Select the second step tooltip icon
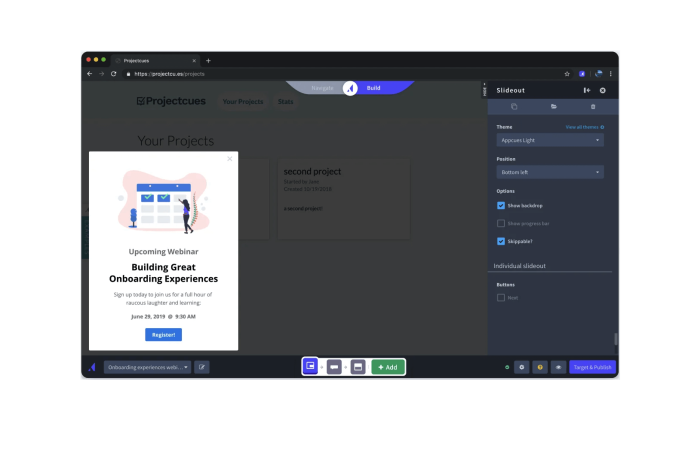Image resolution: width=700 pixels, height=451 pixels. [334, 367]
